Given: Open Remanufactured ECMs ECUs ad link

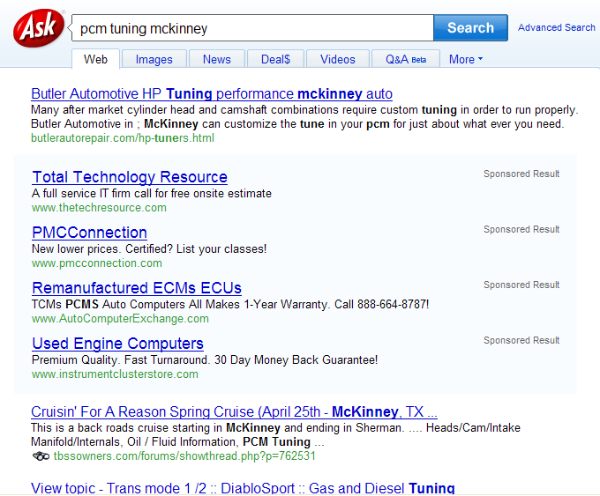Looking at the screenshot, I should pyautogui.click(x=137, y=288).
